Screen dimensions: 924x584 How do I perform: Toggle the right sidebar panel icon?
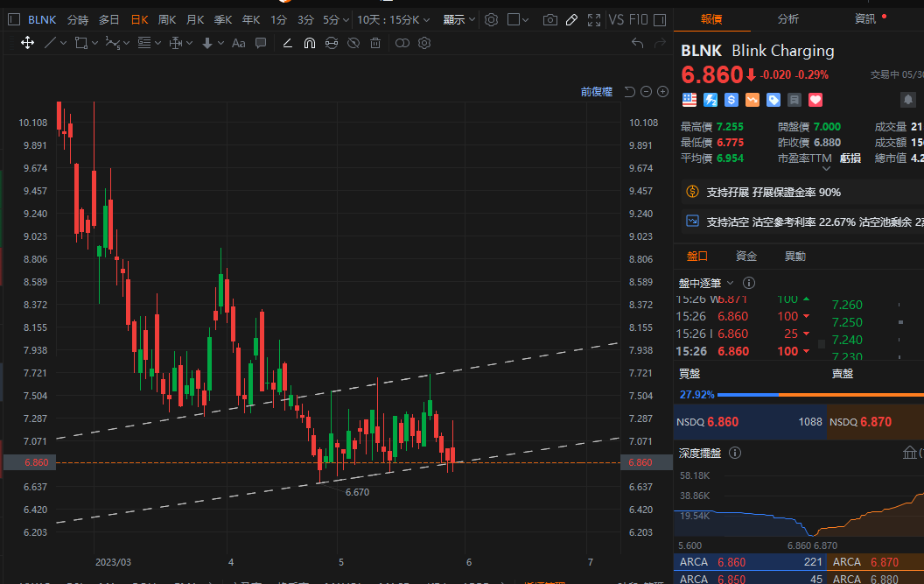660,20
